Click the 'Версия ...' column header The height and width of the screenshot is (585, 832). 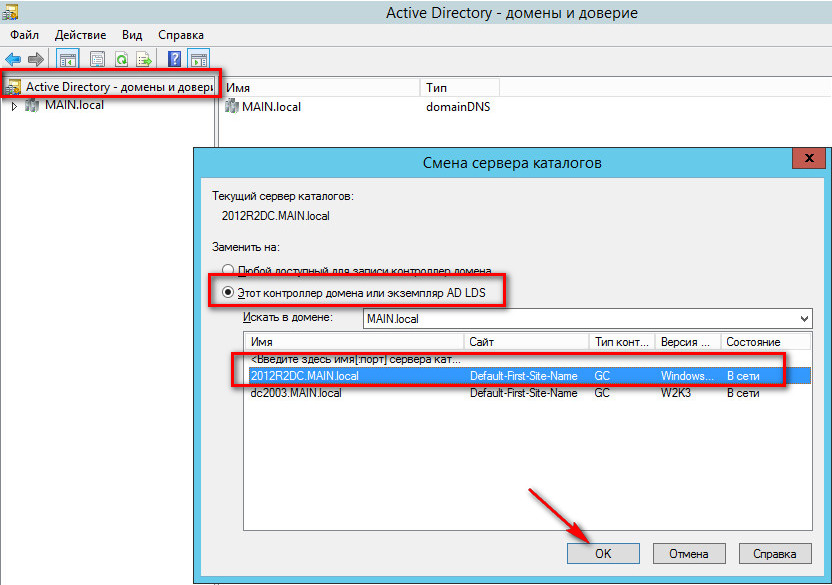coord(688,342)
